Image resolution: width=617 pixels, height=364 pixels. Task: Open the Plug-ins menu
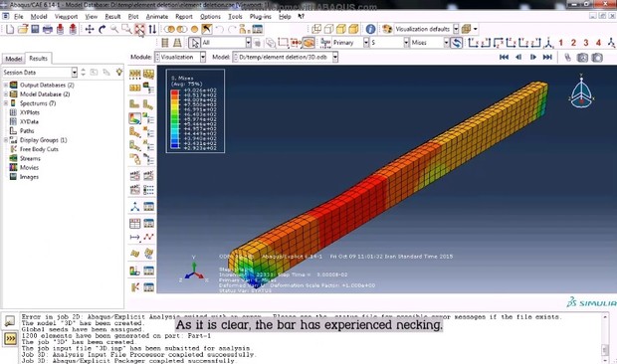pyautogui.click(x=261, y=17)
